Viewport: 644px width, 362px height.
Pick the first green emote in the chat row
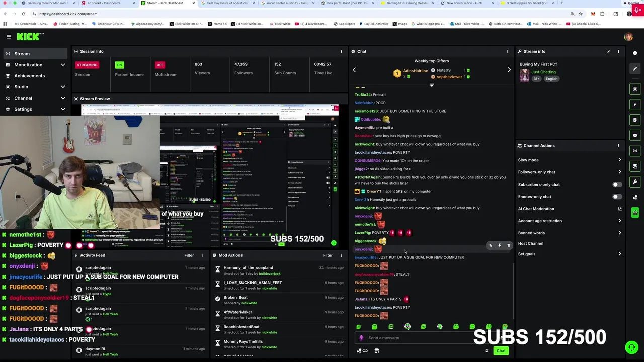click(358, 327)
